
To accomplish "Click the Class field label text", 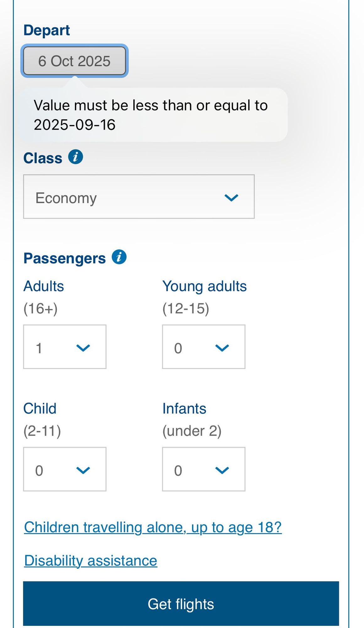I will pyautogui.click(x=43, y=158).
